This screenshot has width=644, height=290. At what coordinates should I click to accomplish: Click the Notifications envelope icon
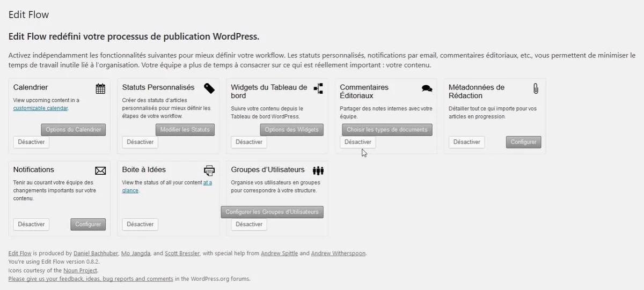pos(100,171)
